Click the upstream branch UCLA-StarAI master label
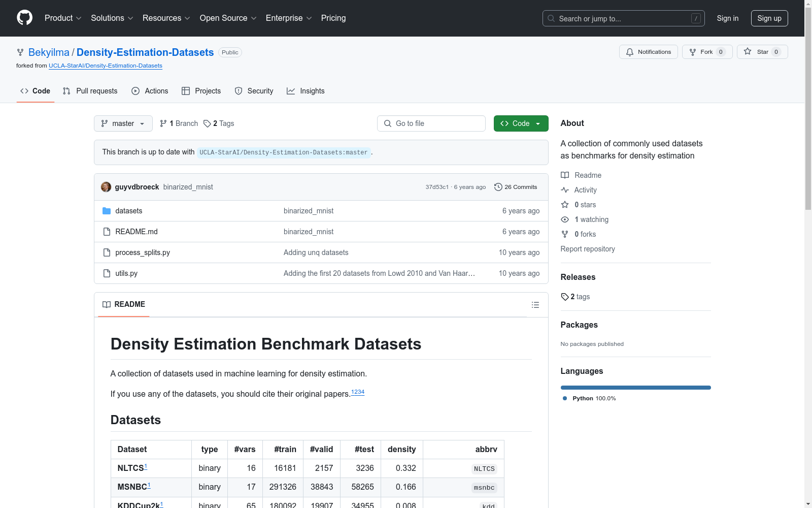 284,152
